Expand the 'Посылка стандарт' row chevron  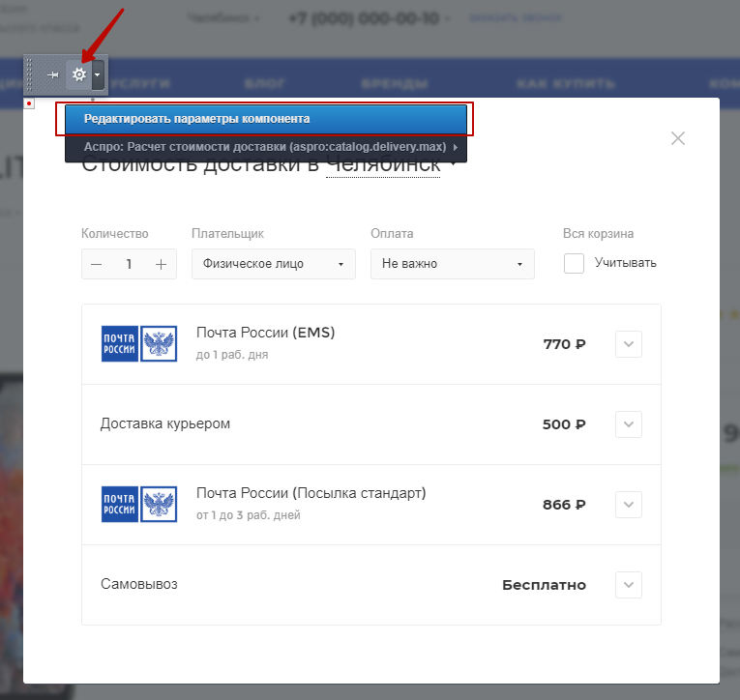(628, 505)
